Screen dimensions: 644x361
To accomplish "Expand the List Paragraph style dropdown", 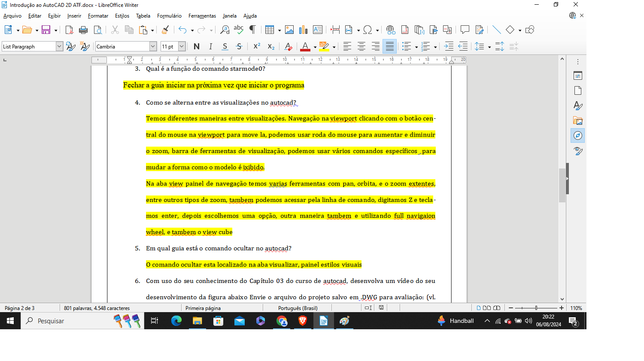I will point(59,46).
